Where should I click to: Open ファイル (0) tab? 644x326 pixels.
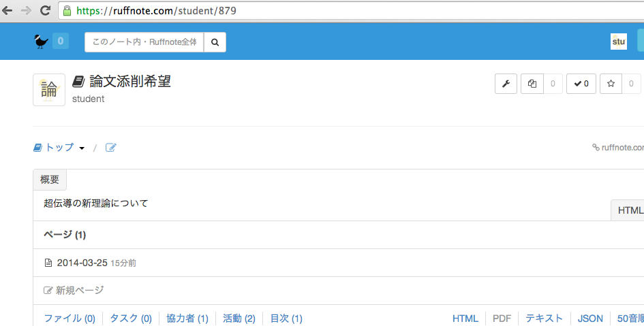tap(70, 319)
